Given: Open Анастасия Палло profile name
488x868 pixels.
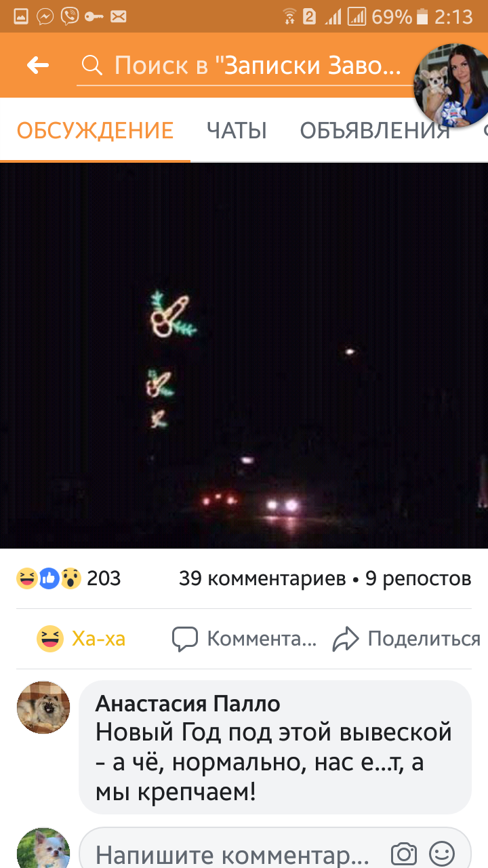Looking at the screenshot, I should pos(188,703).
